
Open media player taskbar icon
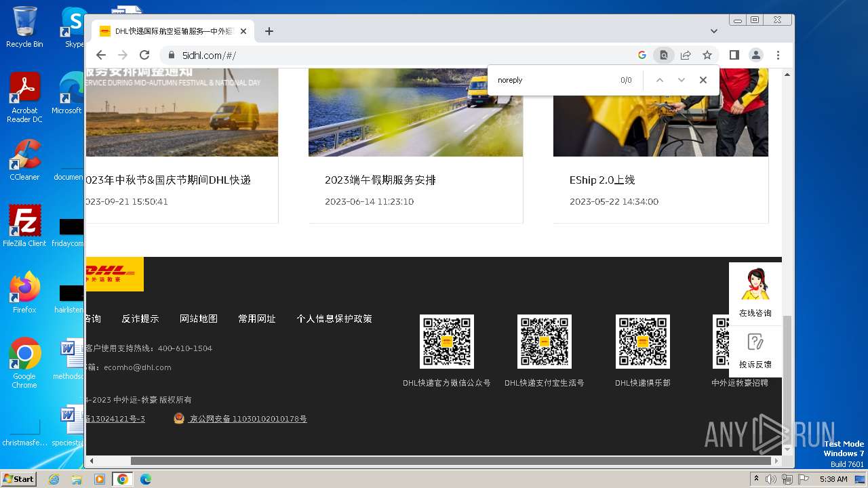[x=100, y=479]
